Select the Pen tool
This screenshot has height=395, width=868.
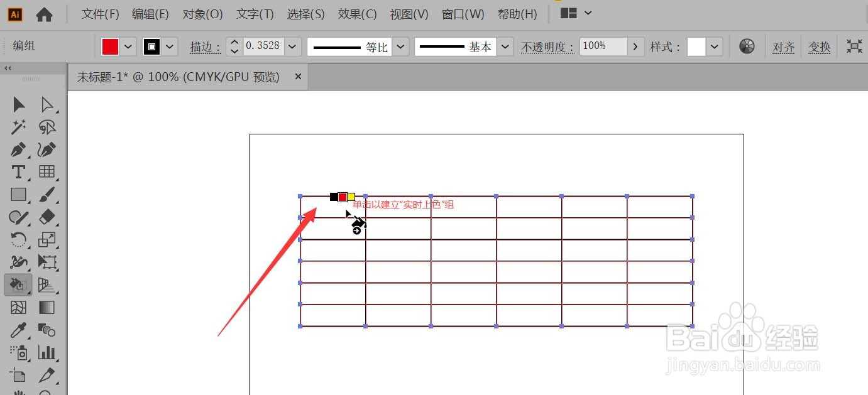(x=19, y=150)
